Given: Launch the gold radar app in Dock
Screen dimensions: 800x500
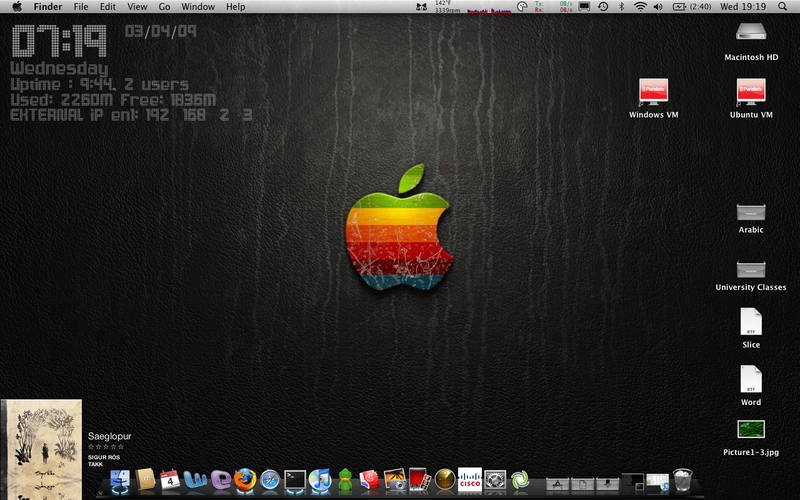Looking at the screenshot, I should pyautogui.click(x=445, y=481).
